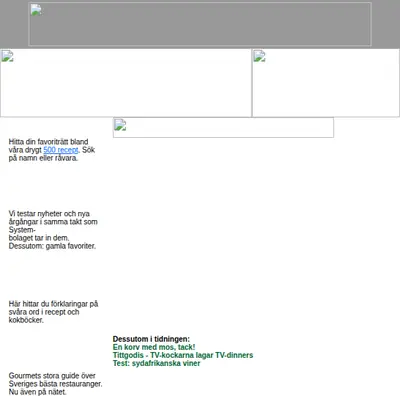
Task: Click broken image in gray header banner
Action: tap(200, 24)
